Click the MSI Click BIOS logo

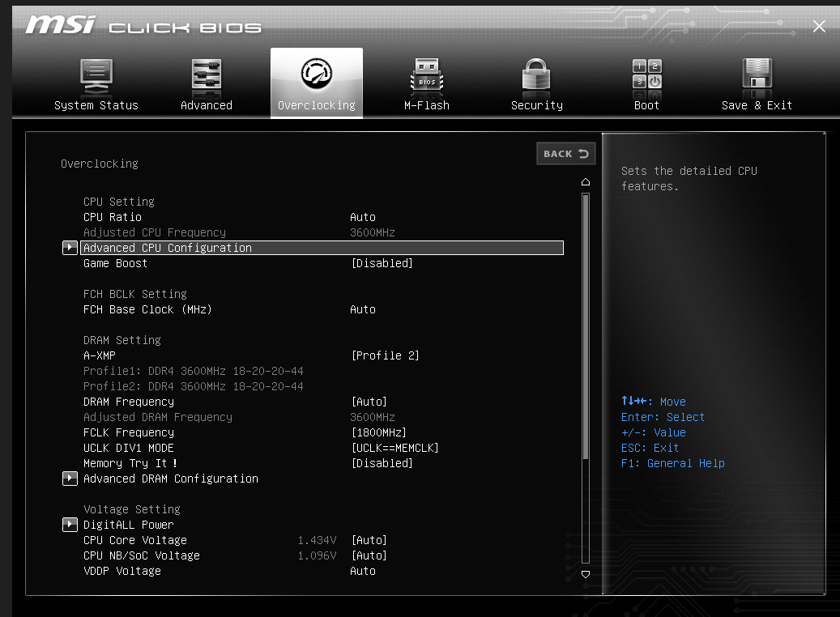point(143,25)
